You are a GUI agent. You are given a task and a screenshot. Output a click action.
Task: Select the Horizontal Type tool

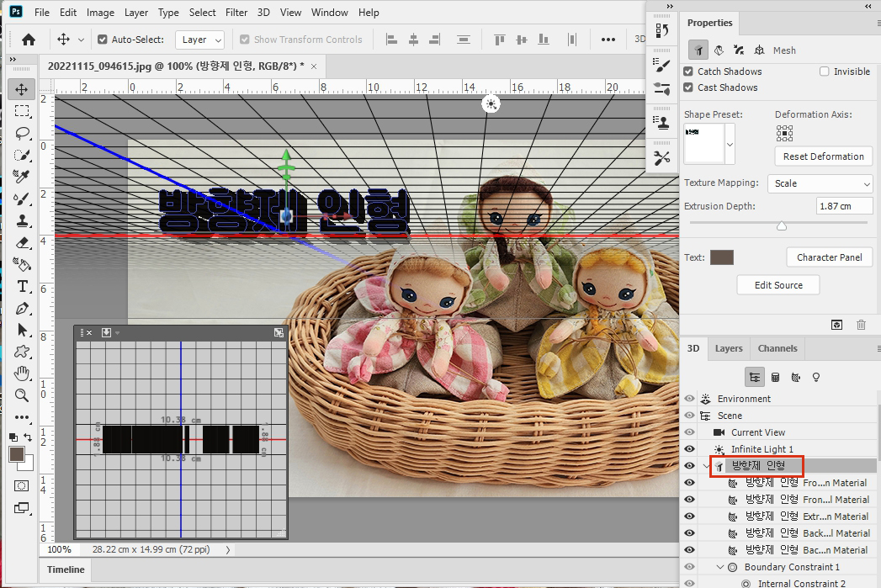pyautogui.click(x=21, y=286)
